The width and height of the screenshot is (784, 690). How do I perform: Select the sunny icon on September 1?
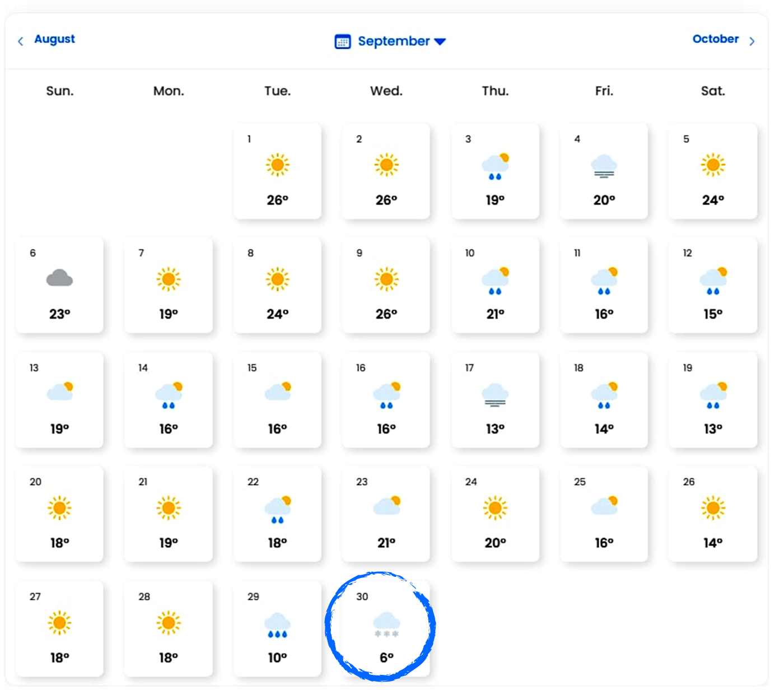coord(278,165)
